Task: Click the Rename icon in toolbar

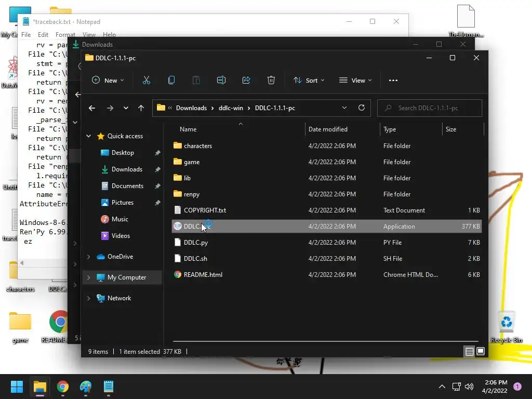Action: click(221, 81)
